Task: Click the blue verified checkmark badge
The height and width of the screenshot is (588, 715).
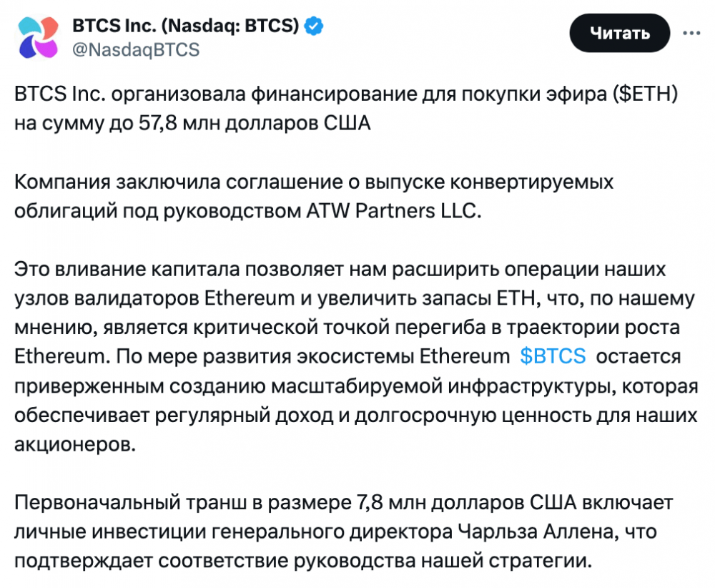Action: click(314, 26)
